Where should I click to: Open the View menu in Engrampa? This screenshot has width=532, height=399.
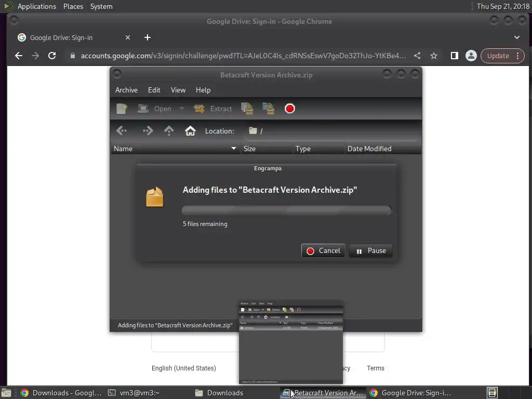[178, 90]
